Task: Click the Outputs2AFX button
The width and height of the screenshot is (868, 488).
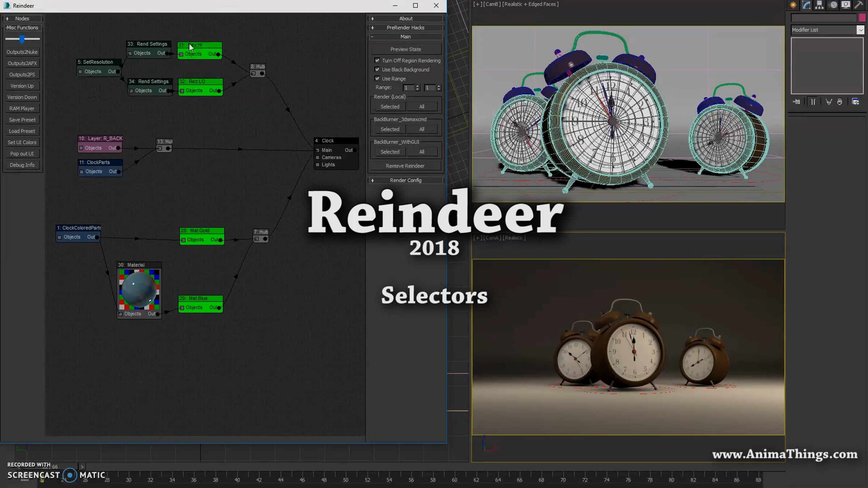Action: click(22, 63)
